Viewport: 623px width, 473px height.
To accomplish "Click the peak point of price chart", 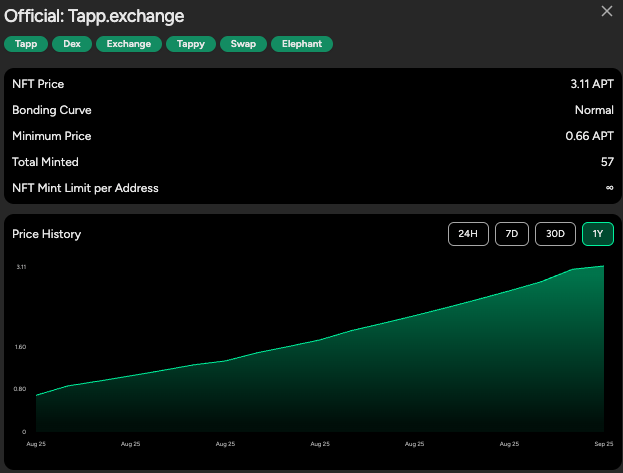I will pos(604,266).
